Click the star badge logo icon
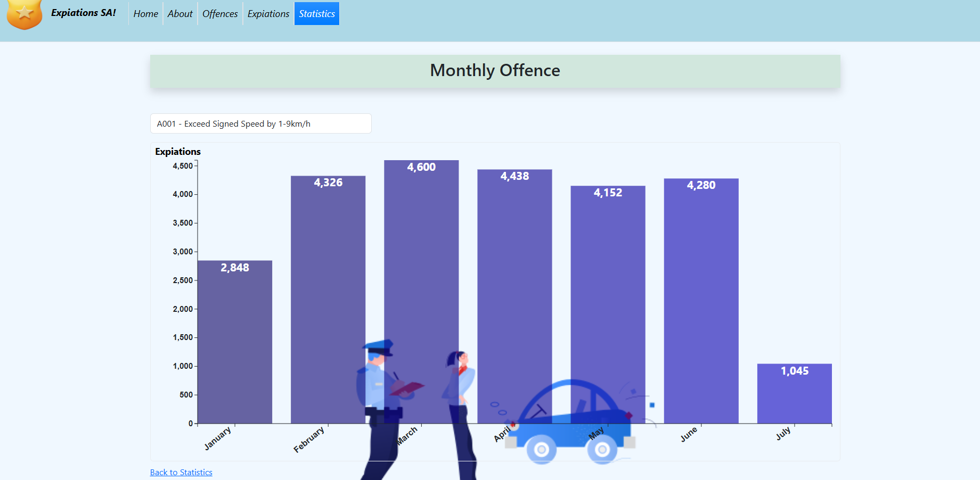Screen dimensions: 980x480 (24, 13)
